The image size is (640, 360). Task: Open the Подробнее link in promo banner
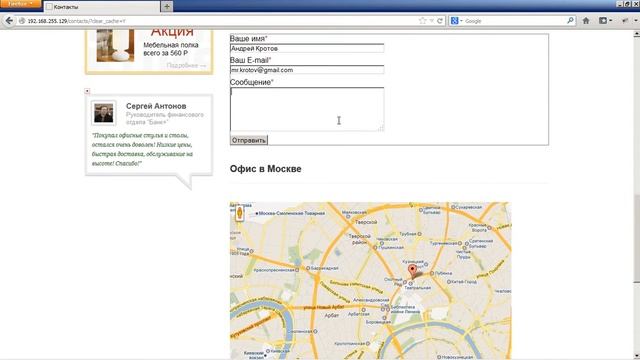pos(186,66)
